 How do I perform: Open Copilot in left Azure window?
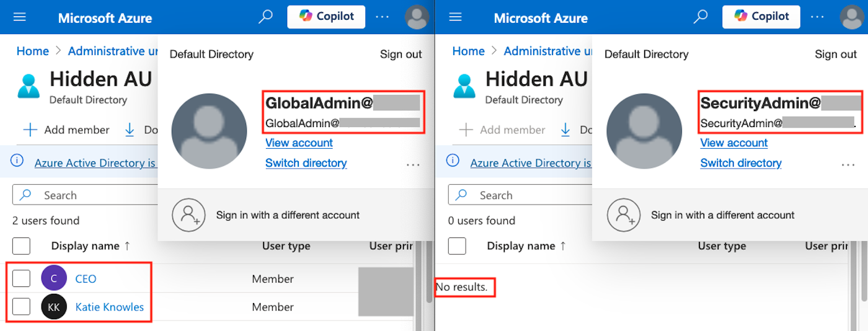click(x=326, y=17)
